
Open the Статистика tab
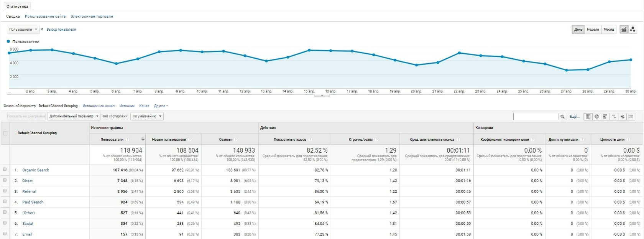point(17,7)
